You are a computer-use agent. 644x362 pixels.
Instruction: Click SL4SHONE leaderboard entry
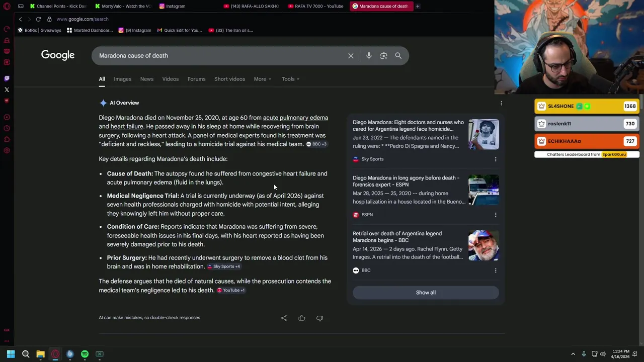(x=587, y=106)
